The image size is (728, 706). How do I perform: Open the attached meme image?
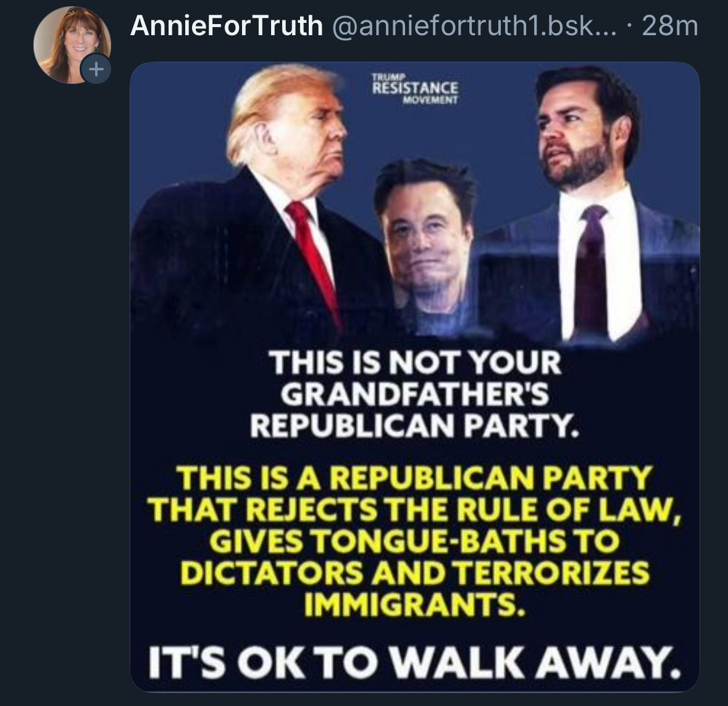click(414, 377)
